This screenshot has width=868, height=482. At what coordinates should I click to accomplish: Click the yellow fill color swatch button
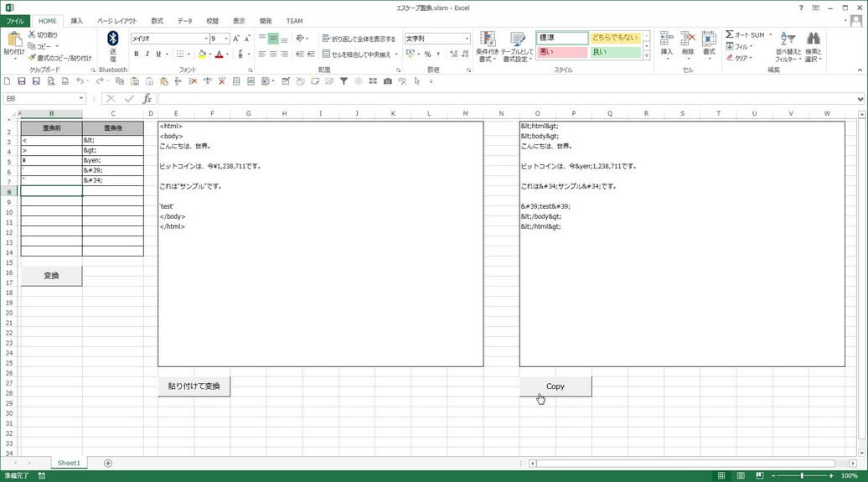tap(202, 54)
